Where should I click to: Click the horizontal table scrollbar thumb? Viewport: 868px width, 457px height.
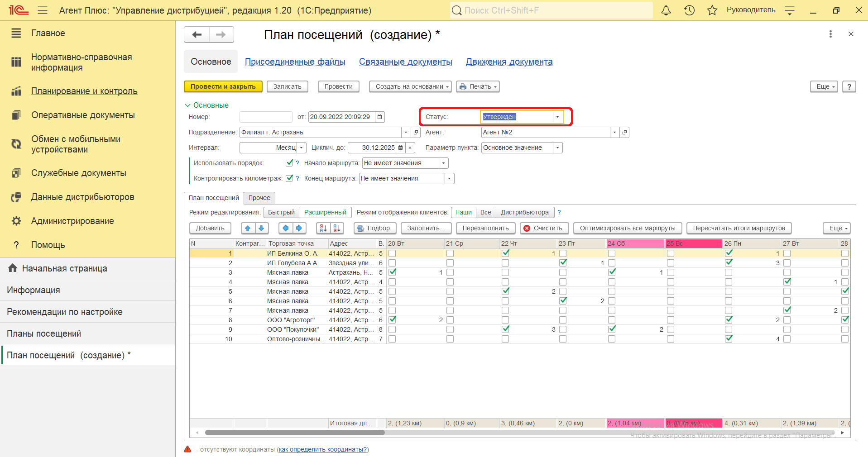tap(295, 433)
